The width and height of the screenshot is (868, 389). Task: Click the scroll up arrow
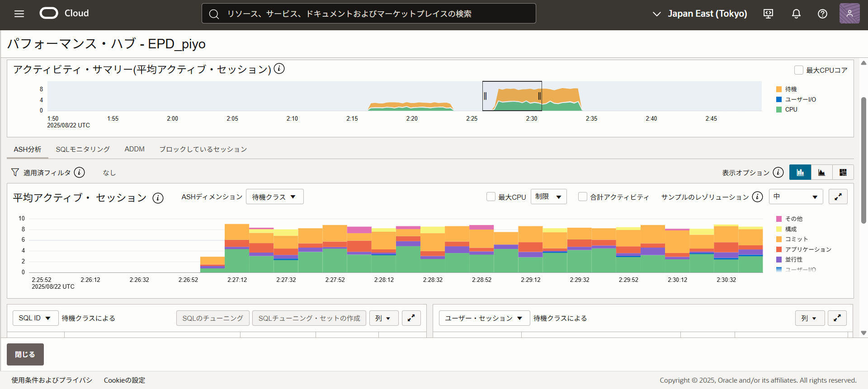(863, 63)
